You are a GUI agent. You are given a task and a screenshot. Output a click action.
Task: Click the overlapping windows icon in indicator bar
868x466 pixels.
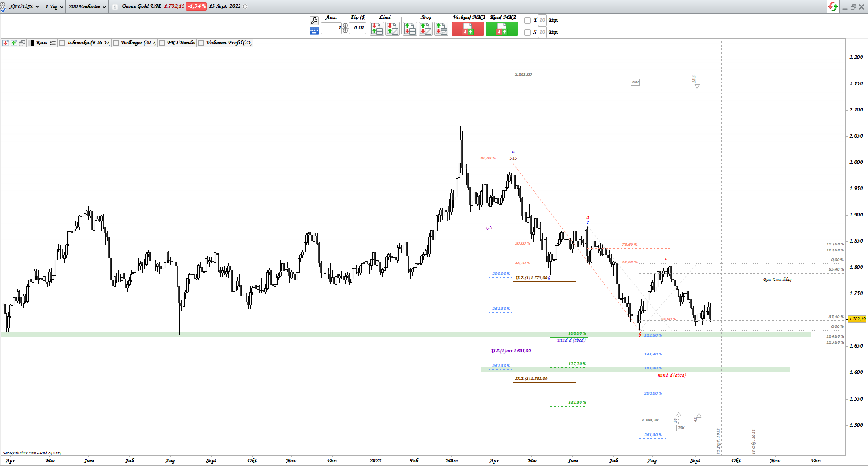(22, 43)
